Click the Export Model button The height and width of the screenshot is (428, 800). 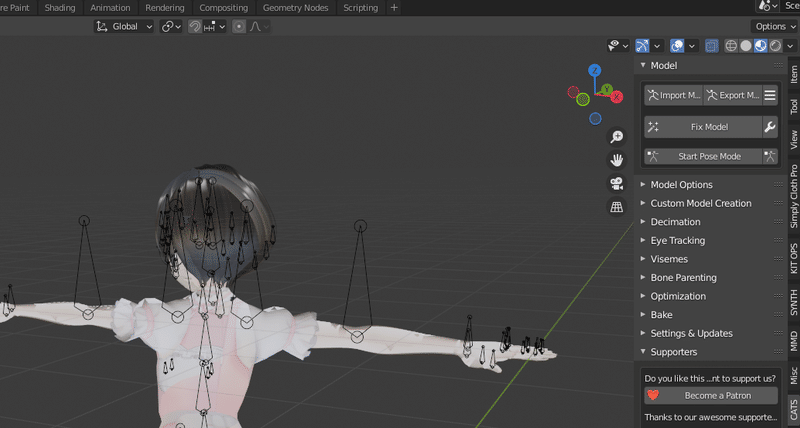[x=733, y=95]
